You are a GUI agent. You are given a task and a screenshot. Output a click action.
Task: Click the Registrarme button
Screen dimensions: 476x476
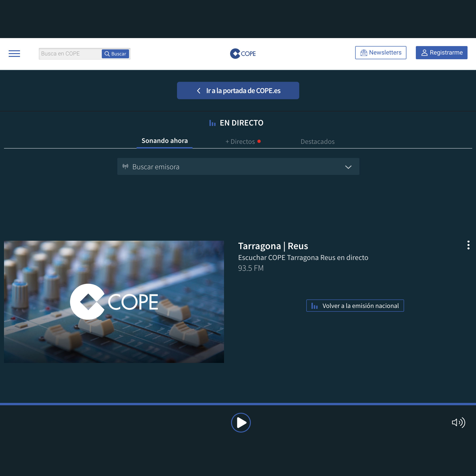[x=441, y=52]
